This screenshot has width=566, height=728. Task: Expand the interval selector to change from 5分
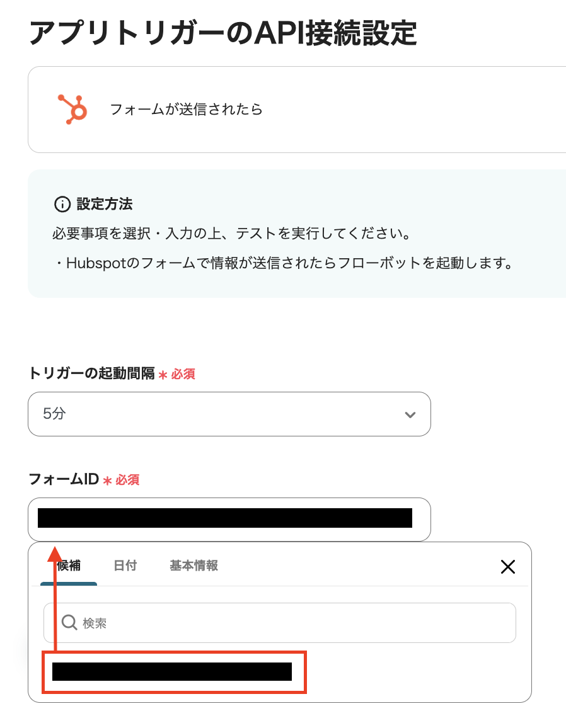pyautogui.click(x=229, y=414)
